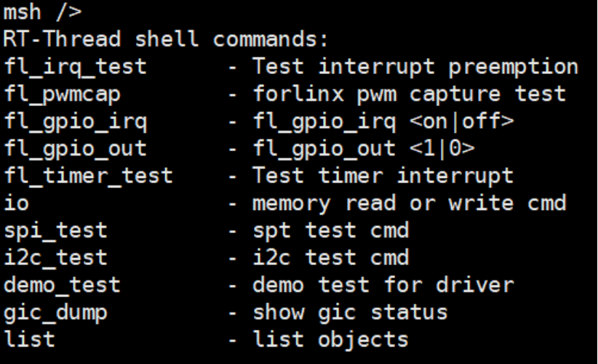Click the gic_dump command name

56,313
